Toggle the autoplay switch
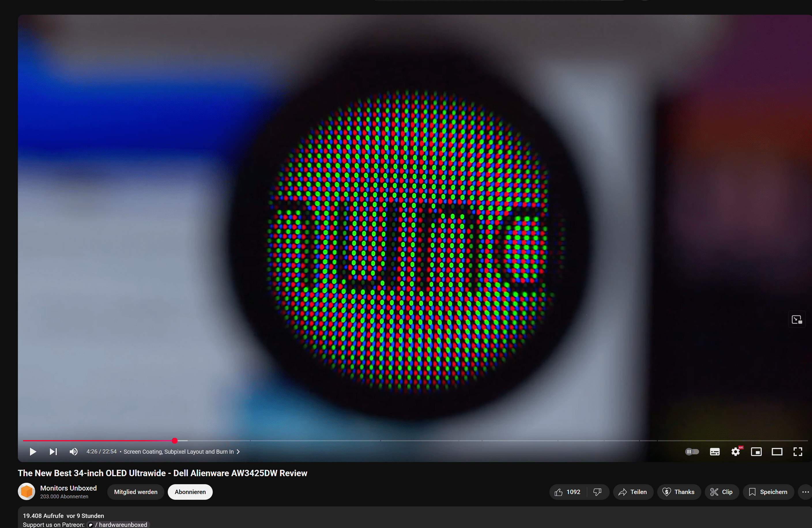Screen dimensions: 812x528 (x=692, y=452)
